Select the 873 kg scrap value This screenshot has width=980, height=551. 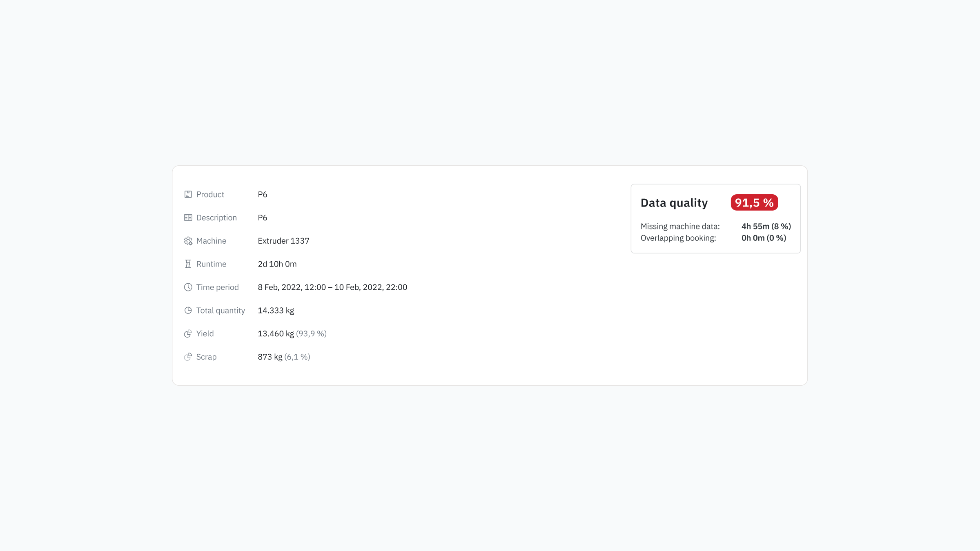click(x=270, y=357)
